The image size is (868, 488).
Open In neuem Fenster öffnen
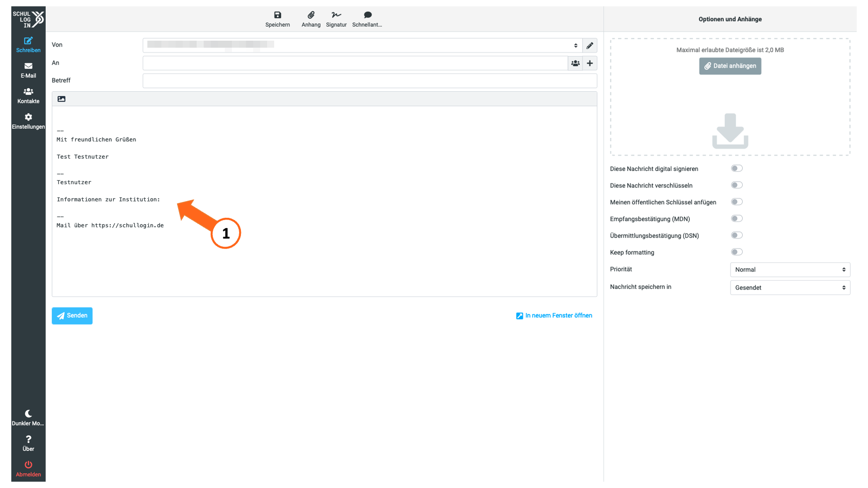[x=554, y=316]
